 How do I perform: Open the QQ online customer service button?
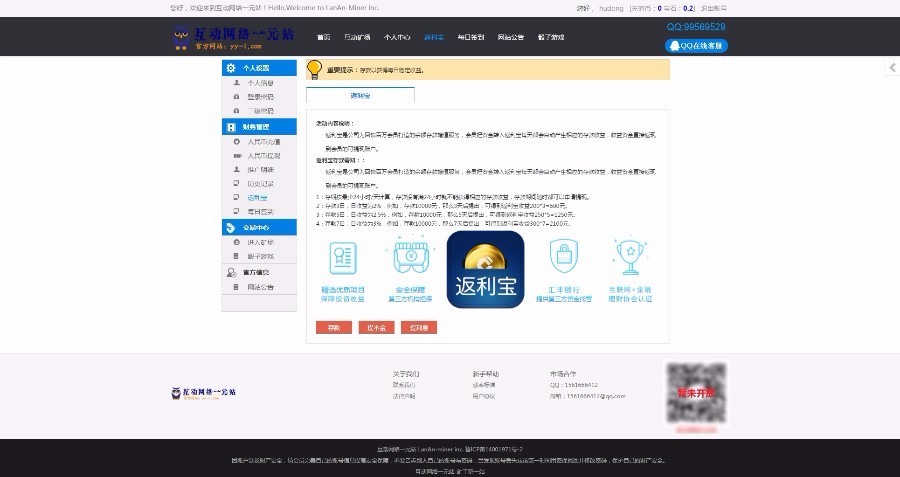[696, 46]
